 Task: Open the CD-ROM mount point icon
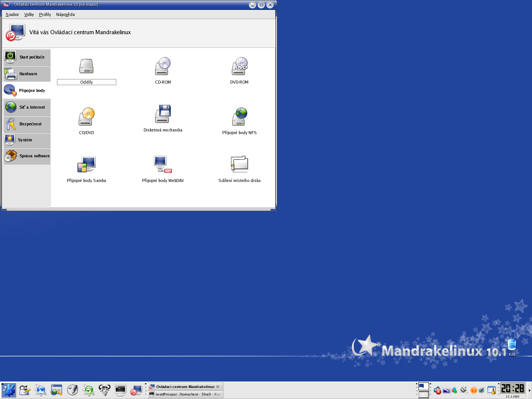(163, 66)
